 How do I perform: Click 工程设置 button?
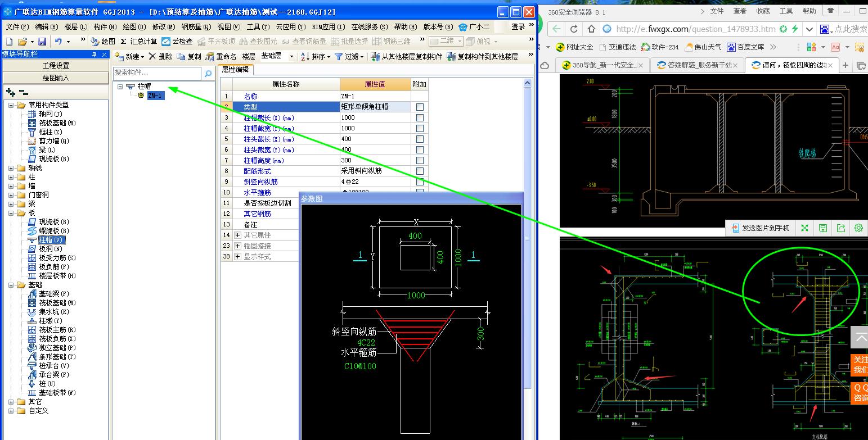tap(56, 66)
